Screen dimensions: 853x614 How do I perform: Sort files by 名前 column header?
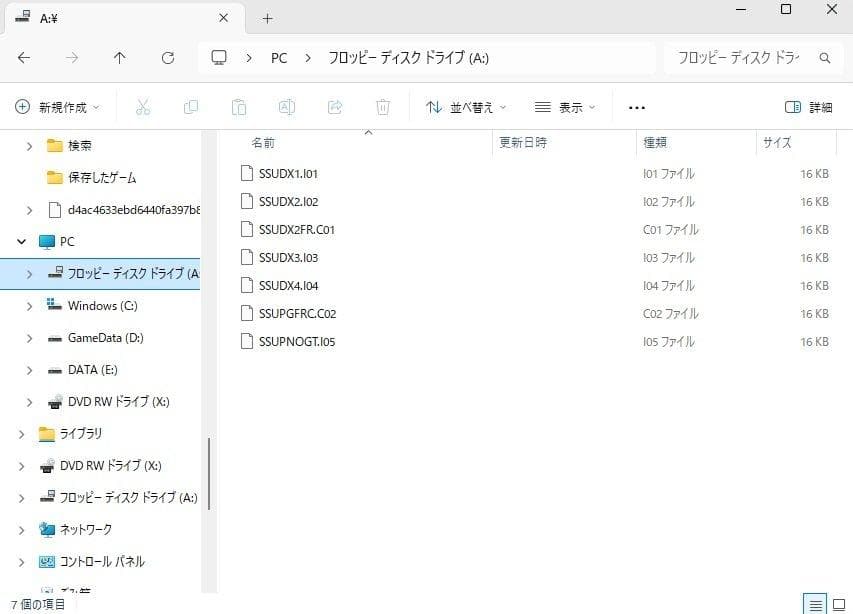[x=264, y=143]
